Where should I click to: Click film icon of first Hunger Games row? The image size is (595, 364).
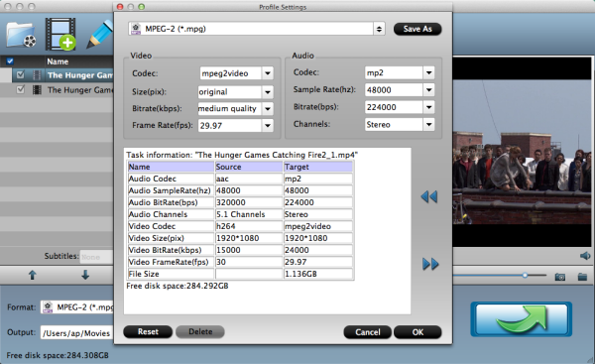(x=37, y=75)
